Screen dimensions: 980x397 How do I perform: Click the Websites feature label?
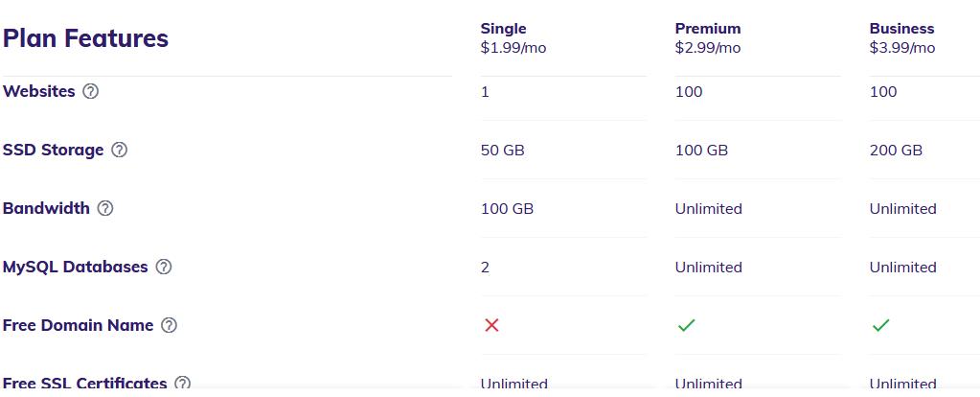[x=38, y=91]
